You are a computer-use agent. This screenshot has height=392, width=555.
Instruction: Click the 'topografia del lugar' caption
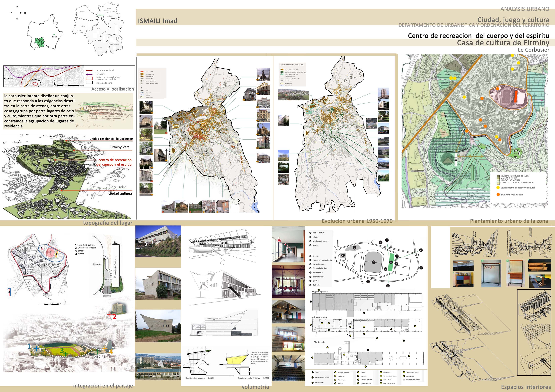coord(108,223)
